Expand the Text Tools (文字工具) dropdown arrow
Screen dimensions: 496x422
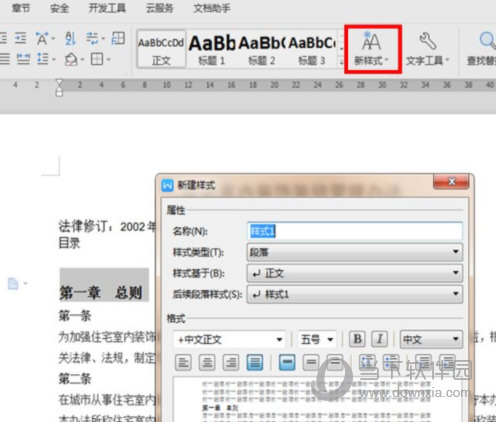(447, 60)
